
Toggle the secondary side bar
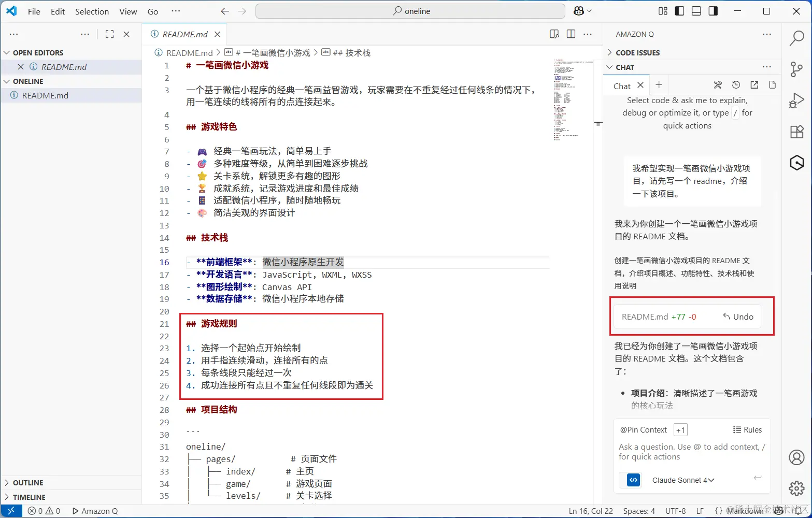click(714, 11)
